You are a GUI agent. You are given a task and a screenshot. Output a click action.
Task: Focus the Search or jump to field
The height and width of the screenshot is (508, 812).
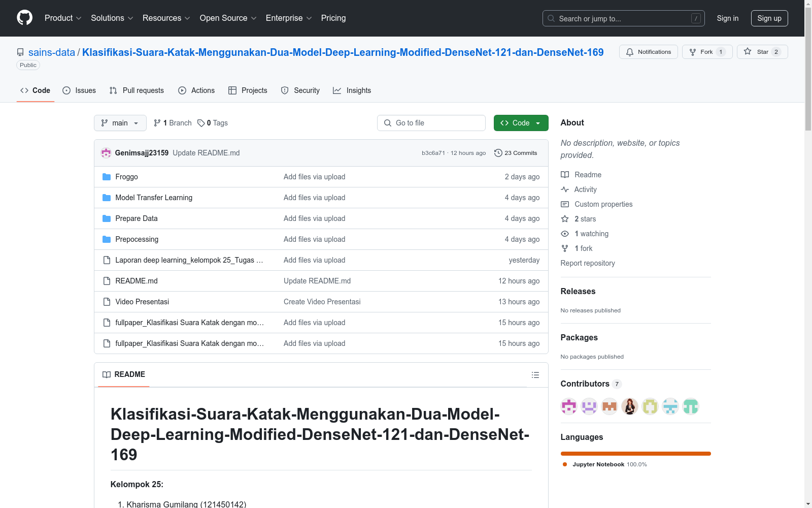[x=624, y=18]
